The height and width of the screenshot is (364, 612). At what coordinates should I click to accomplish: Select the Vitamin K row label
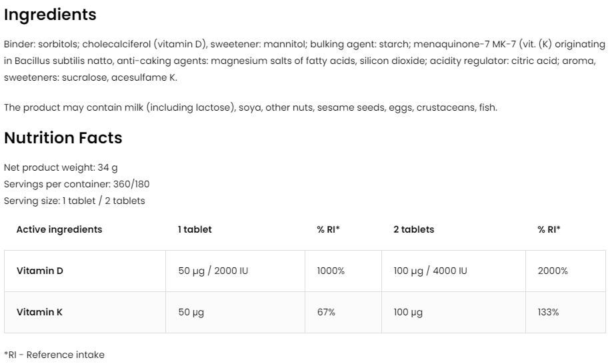(39, 312)
